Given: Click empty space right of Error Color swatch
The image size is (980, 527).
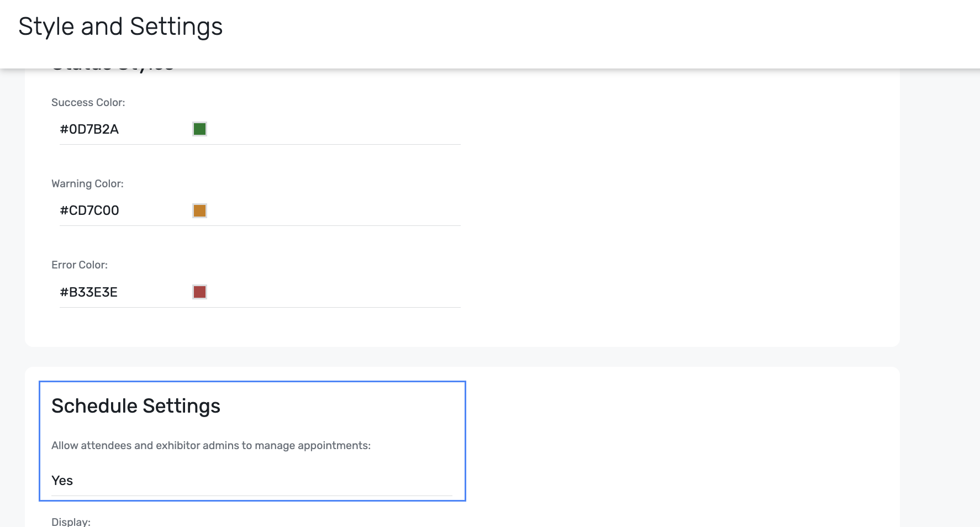Looking at the screenshot, I should pyautogui.click(x=331, y=292).
